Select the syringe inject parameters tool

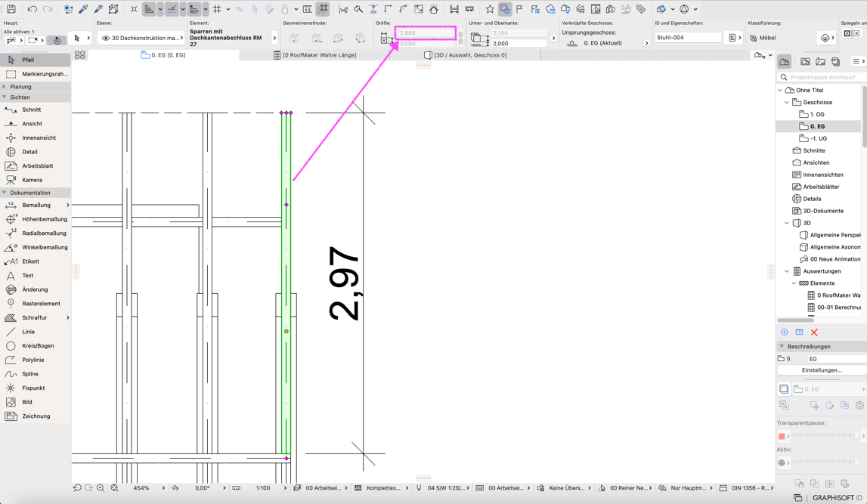point(98,9)
